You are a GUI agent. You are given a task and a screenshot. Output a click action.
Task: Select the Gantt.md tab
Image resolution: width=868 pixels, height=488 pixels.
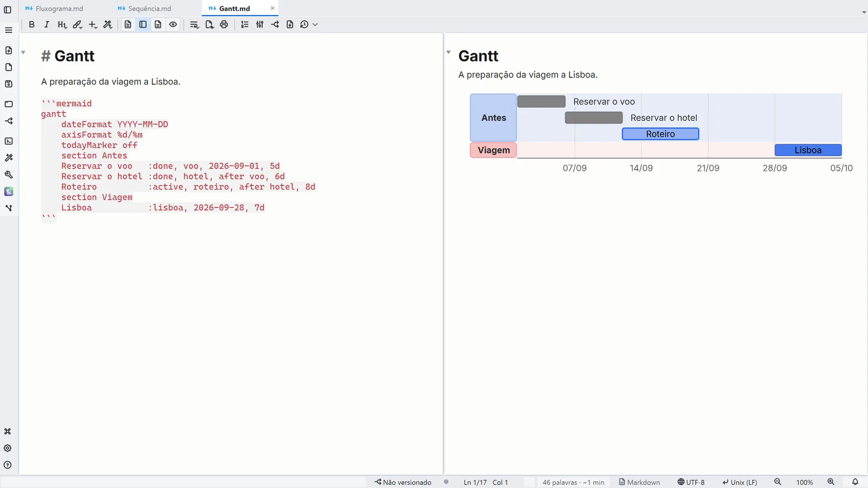pyautogui.click(x=234, y=8)
